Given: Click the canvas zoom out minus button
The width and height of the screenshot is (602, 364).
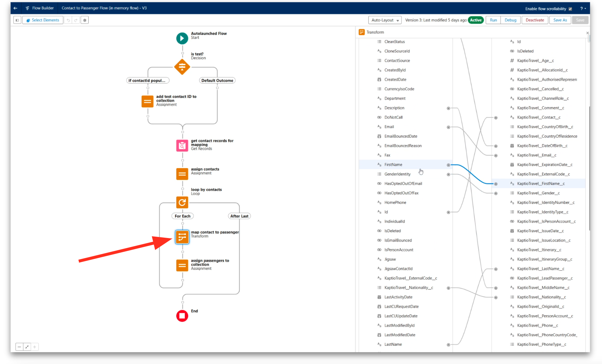Looking at the screenshot, I should [19, 347].
